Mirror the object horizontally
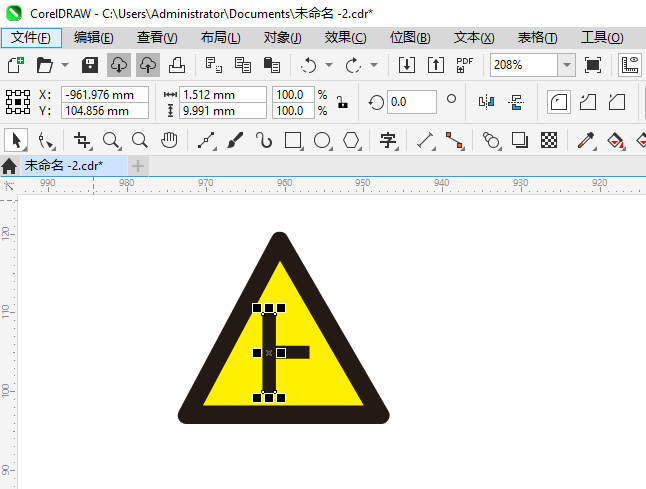 click(x=486, y=102)
